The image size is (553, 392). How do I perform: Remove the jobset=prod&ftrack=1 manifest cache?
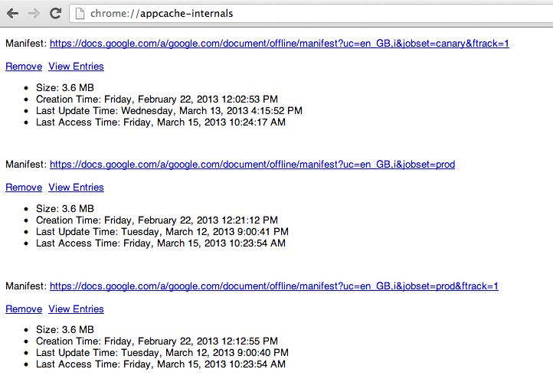pos(24,309)
